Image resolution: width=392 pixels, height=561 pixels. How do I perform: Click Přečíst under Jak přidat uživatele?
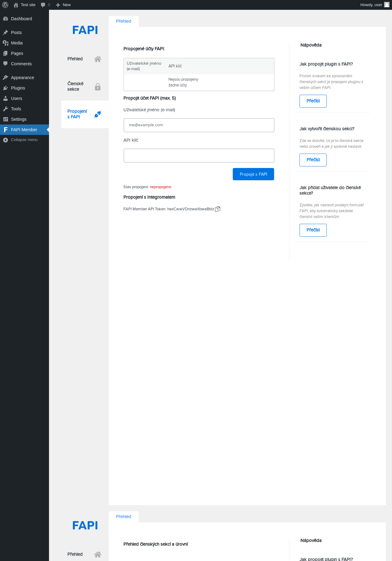[x=313, y=230]
